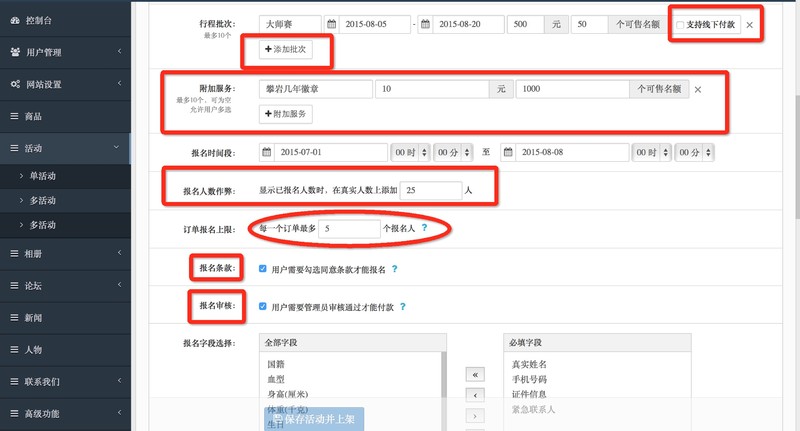Open the 人物 sidebar item
The width and height of the screenshot is (800, 431).
65,350
